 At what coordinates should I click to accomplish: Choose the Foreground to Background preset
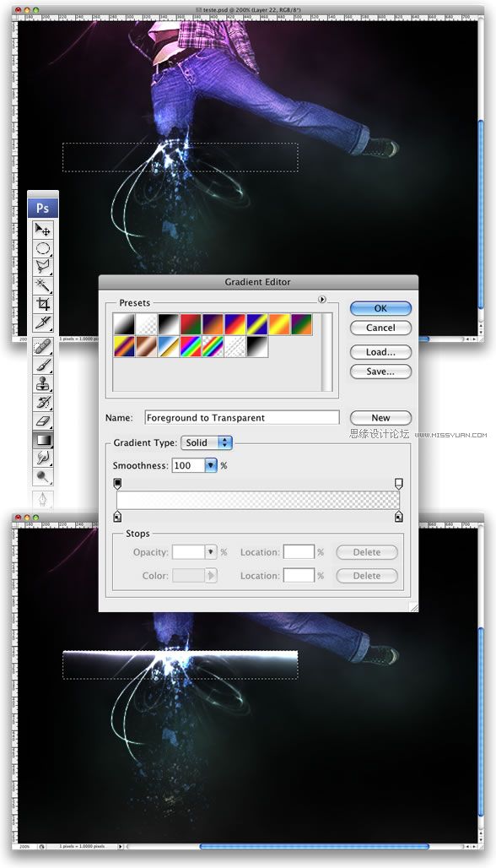(x=124, y=324)
